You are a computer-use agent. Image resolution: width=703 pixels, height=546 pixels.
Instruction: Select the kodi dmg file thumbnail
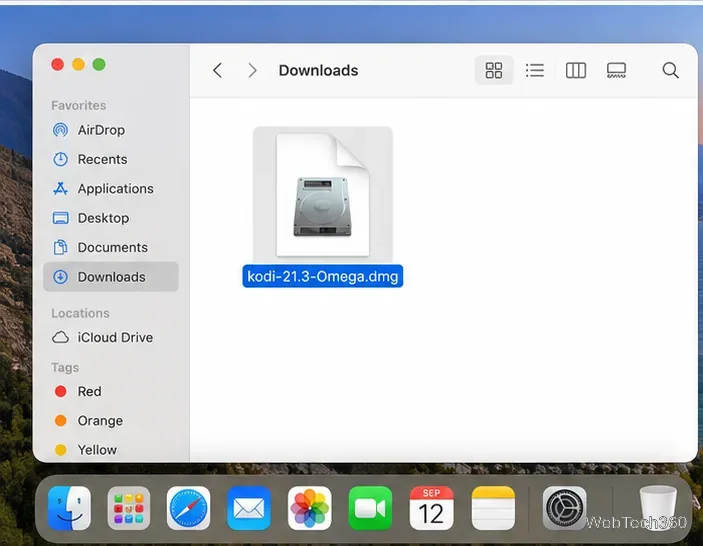point(323,195)
